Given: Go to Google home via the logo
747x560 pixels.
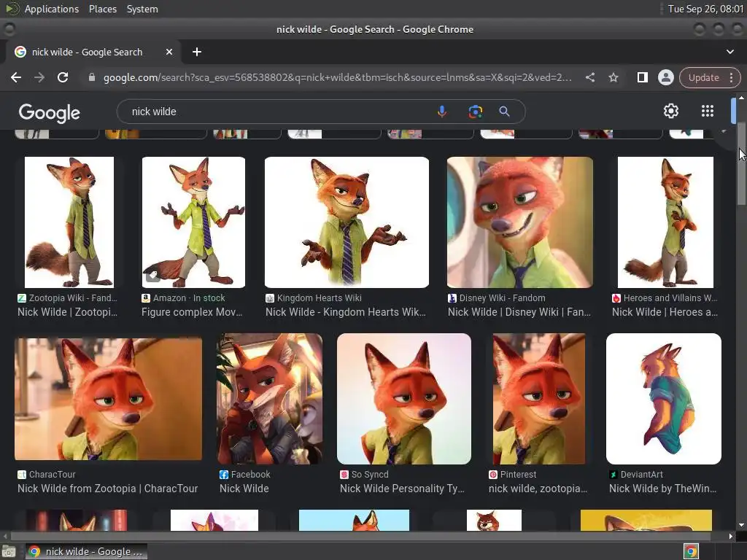Looking at the screenshot, I should click(x=50, y=113).
